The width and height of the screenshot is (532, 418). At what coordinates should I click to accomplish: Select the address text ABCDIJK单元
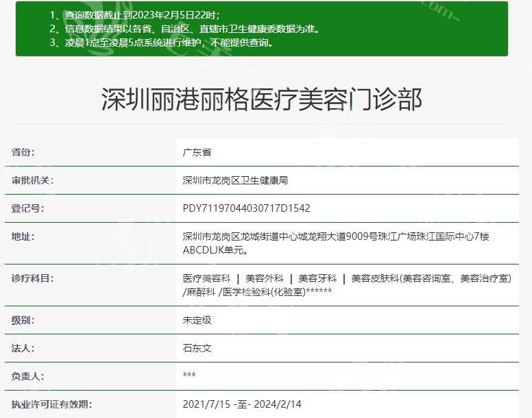(x=215, y=250)
